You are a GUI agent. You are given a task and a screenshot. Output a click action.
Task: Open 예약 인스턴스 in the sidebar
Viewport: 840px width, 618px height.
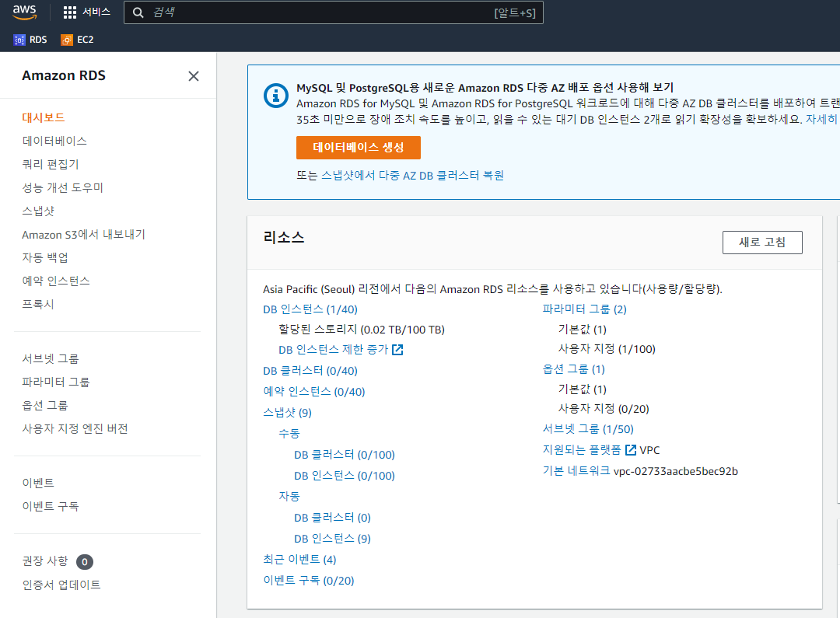click(56, 281)
